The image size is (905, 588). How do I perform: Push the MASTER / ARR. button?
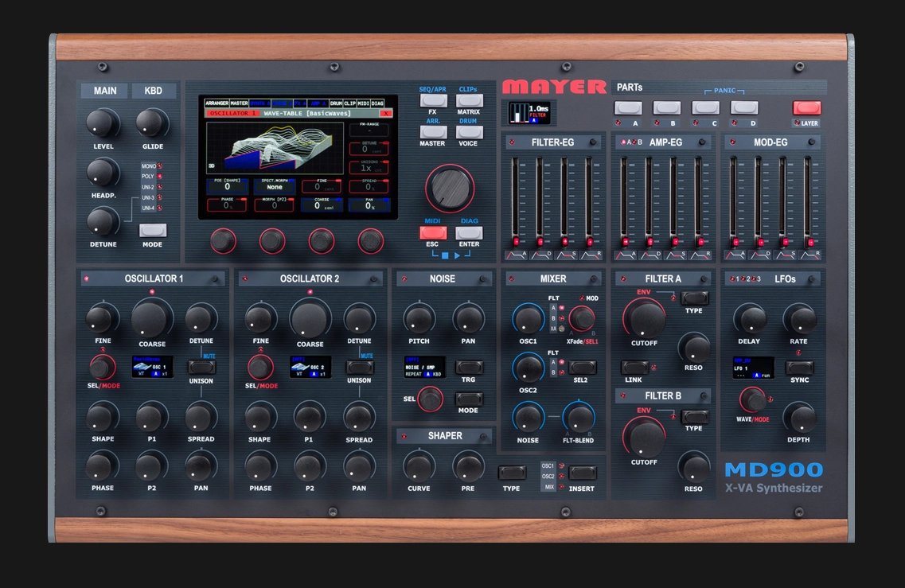[x=433, y=132]
